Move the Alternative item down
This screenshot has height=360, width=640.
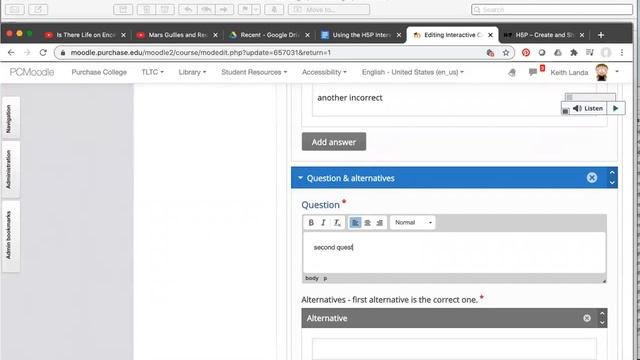point(602,322)
